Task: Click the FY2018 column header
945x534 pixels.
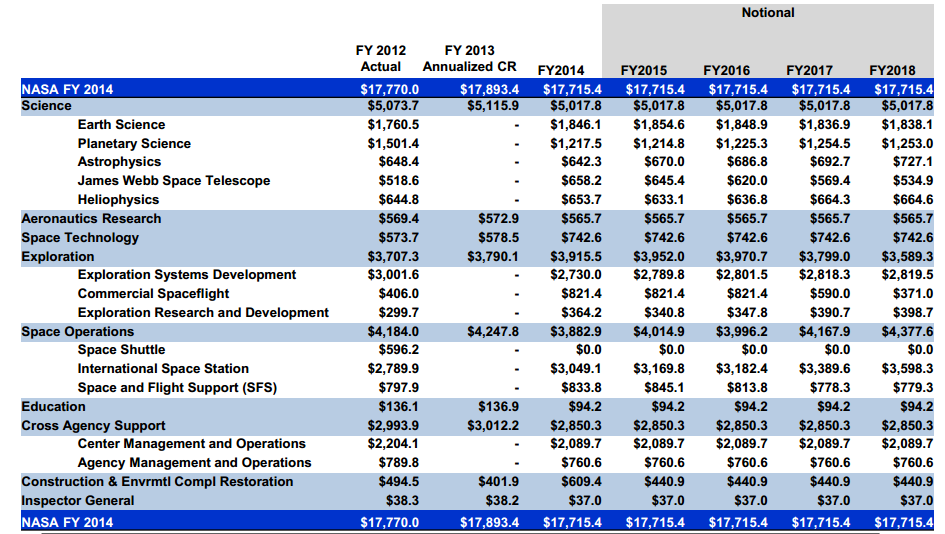Action: point(893,71)
